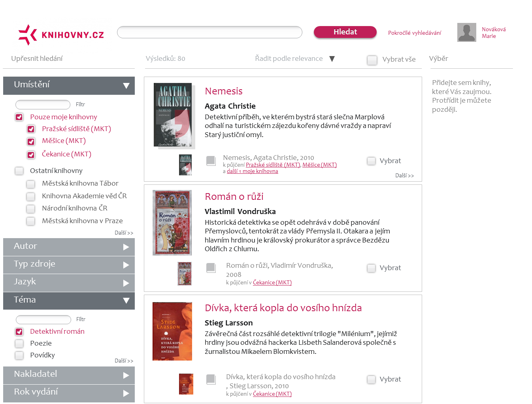This screenshot has width=532, height=404.
Task: Check Národní knihovna ČR
Action: tap(31, 209)
